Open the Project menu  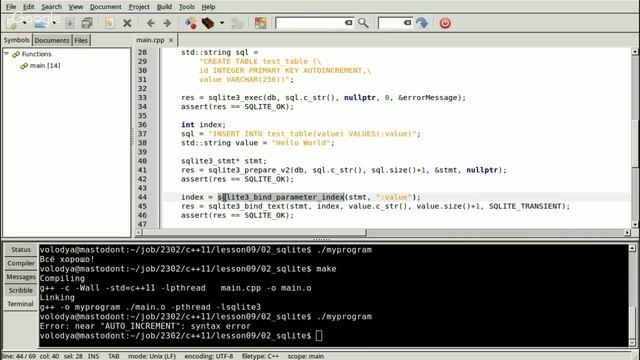tap(139, 7)
